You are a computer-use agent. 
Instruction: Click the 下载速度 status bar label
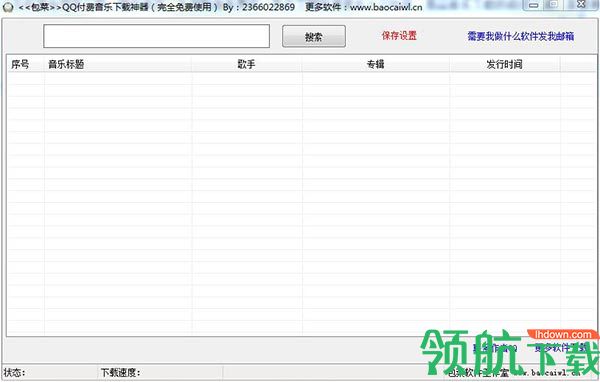point(120,372)
